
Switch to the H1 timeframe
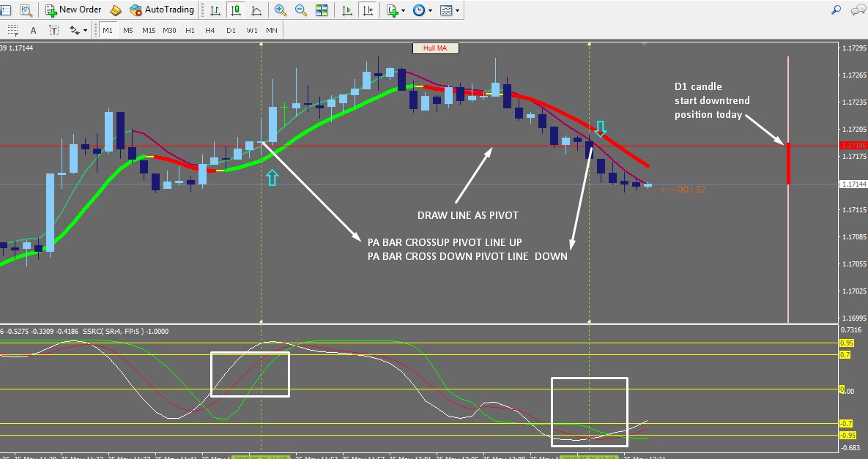tap(190, 31)
